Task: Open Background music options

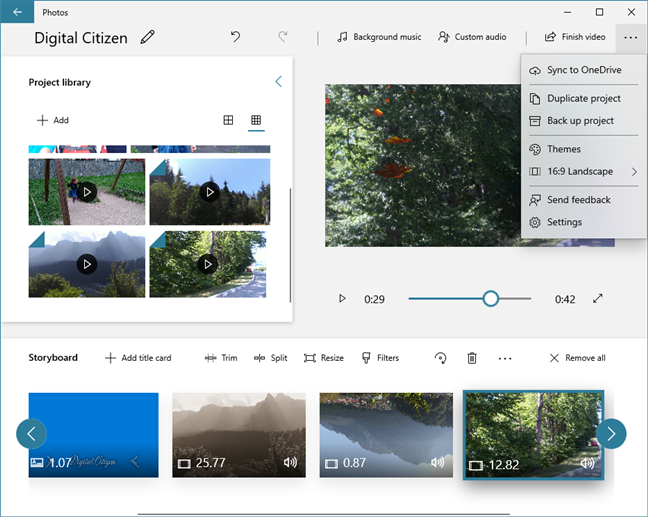Action: pyautogui.click(x=379, y=37)
